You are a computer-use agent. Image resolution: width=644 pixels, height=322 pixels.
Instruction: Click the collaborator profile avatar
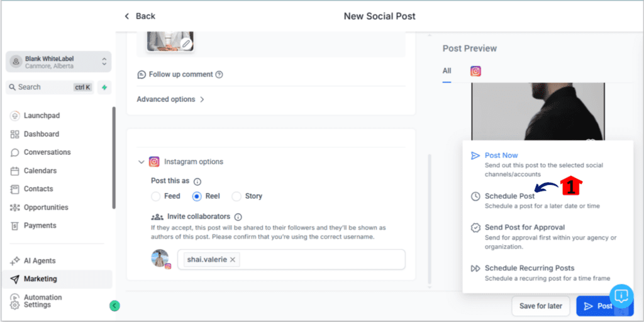tap(160, 258)
